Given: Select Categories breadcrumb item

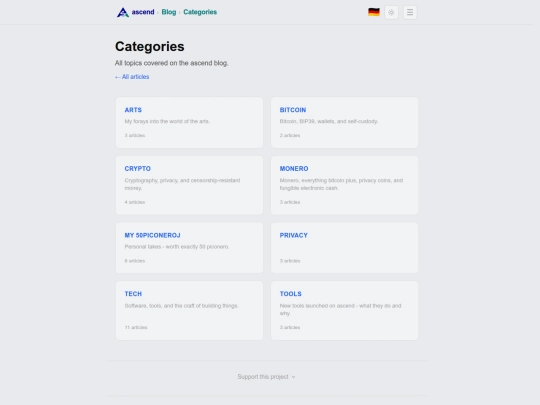Looking at the screenshot, I should click(x=200, y=12).
